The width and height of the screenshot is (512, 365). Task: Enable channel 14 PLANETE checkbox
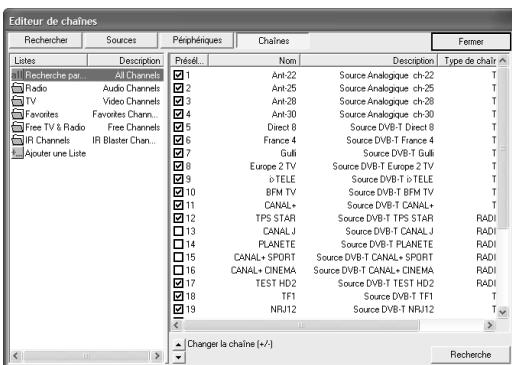pyautogui.click(x=179, y=244)
